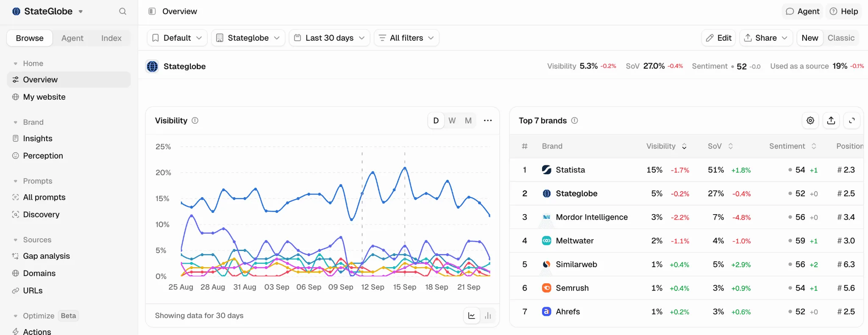Select the Index tab
This screenshot has height=335, width=868.
pos(111,38)
